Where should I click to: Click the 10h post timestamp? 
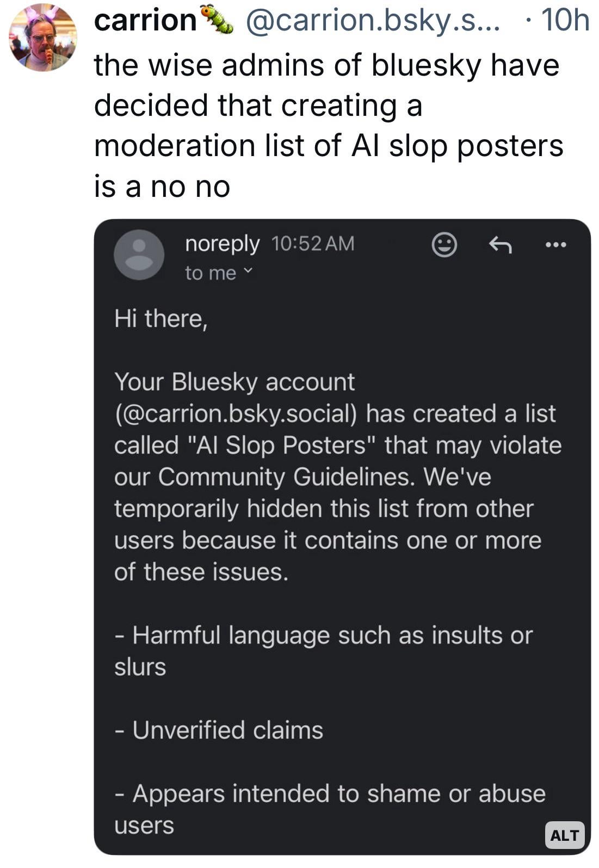click(565, 21)
